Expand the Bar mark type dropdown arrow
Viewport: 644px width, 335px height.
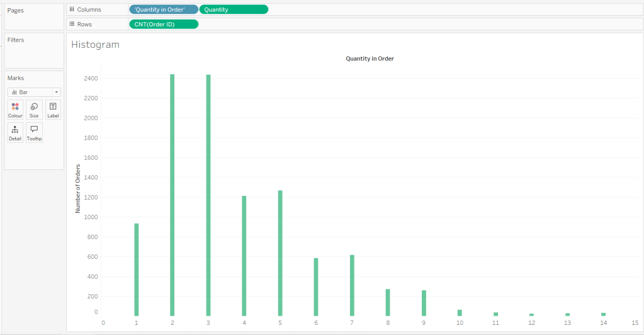[x=56, y=92]
